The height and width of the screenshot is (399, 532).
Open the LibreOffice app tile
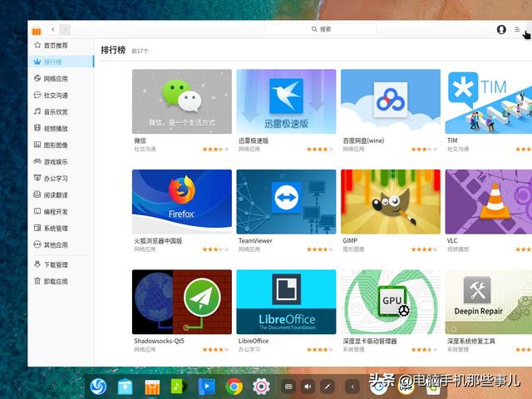pyautogui.click(x=286, y=302)
